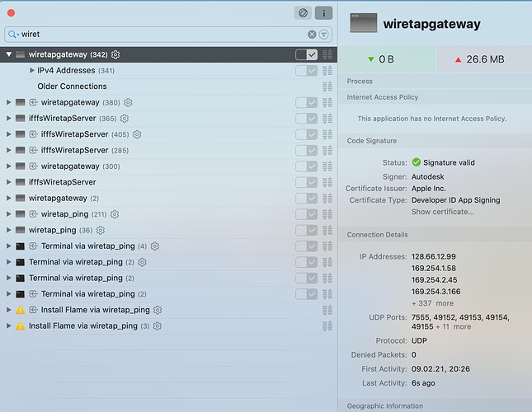532x412 pixels.
Task: Toggle the switch on ifffsWiretapServer (405) row
Action: (x=306, y=134)
